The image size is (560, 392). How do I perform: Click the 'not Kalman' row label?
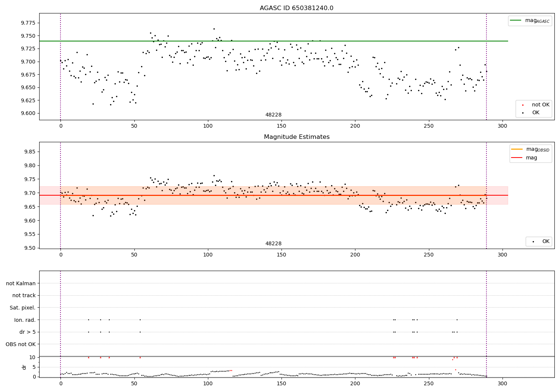[x=21, y=283]
